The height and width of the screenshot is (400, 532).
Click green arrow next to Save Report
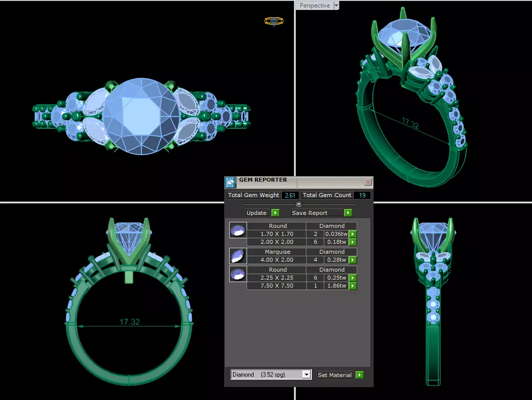[348, 213]
